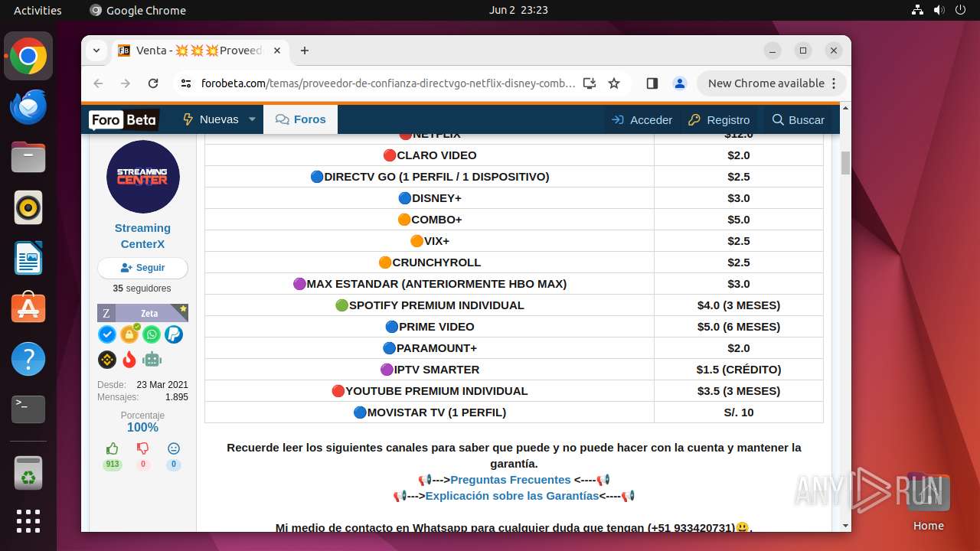
Task: View site information icon in address bar
Action: click(x=186, y=83)
